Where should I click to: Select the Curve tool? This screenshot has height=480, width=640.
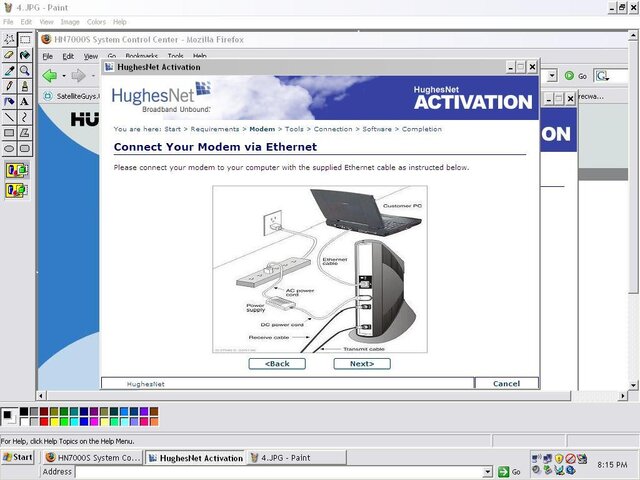pos(25,117)
